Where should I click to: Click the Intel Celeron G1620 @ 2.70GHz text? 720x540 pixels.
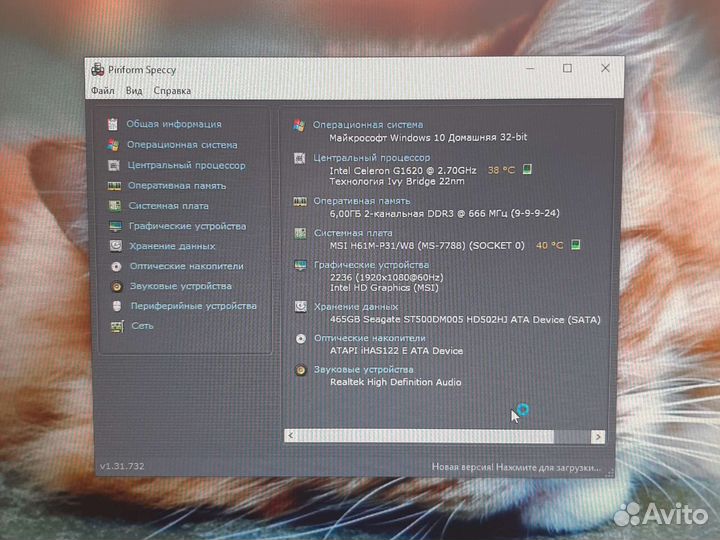click(x=403, y=170)
